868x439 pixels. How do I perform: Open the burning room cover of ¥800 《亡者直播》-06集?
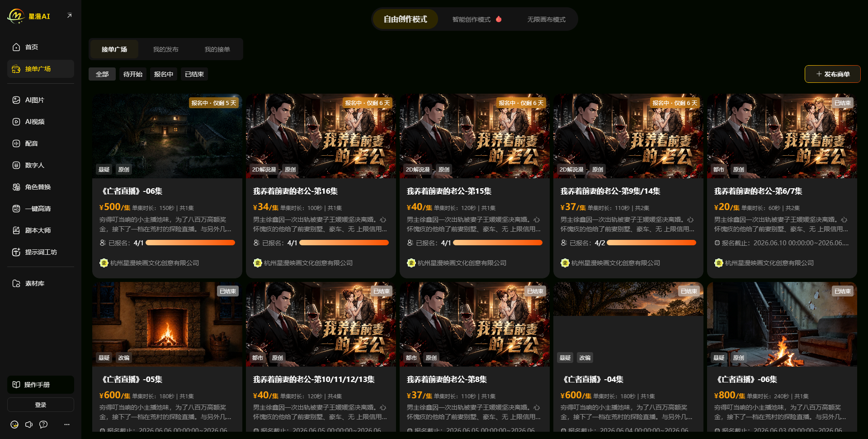click(x=782, y=324)
